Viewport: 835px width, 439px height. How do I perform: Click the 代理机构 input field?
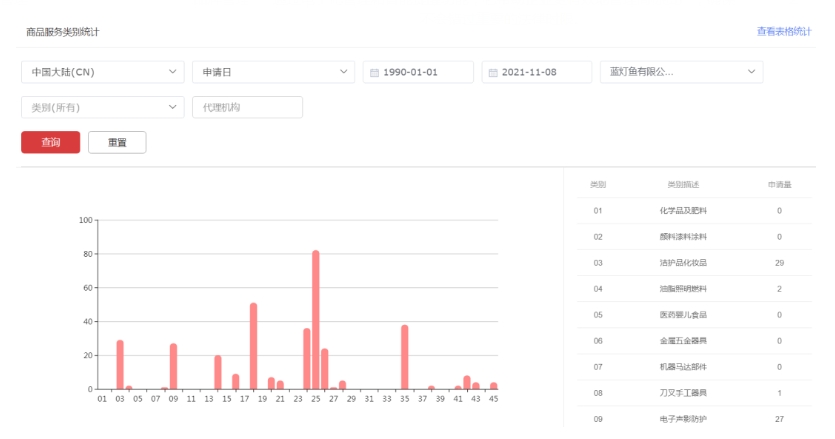click(247, 107)
